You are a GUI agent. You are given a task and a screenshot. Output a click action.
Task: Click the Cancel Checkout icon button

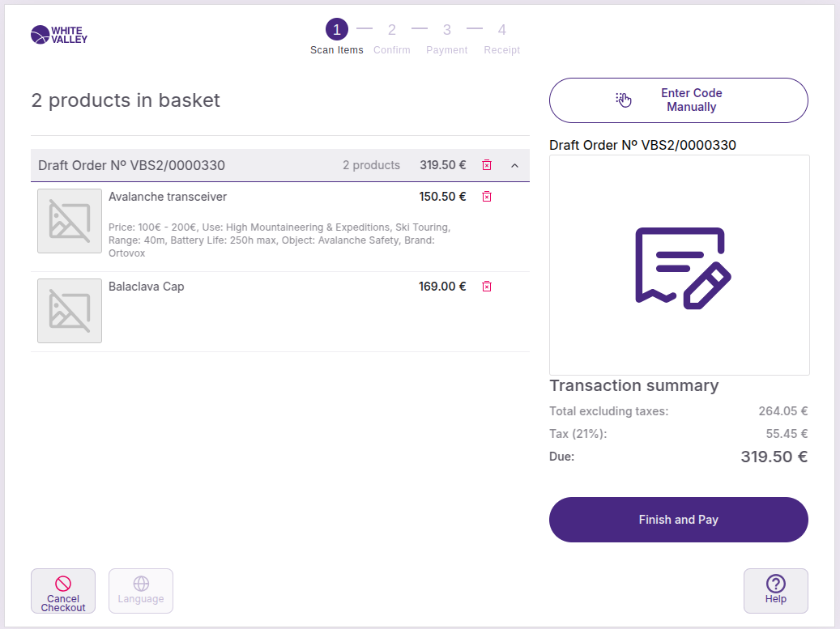click(x=63, y=591)
